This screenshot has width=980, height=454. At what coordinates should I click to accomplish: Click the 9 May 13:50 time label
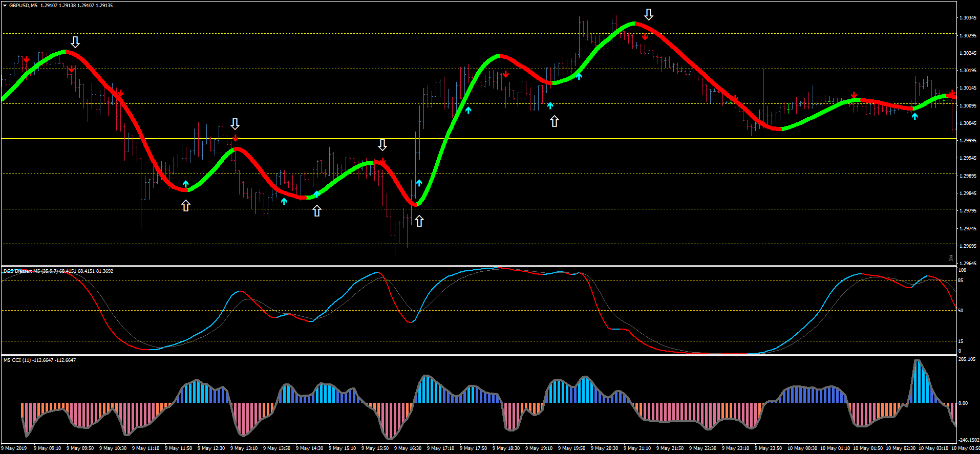(276, 448)
